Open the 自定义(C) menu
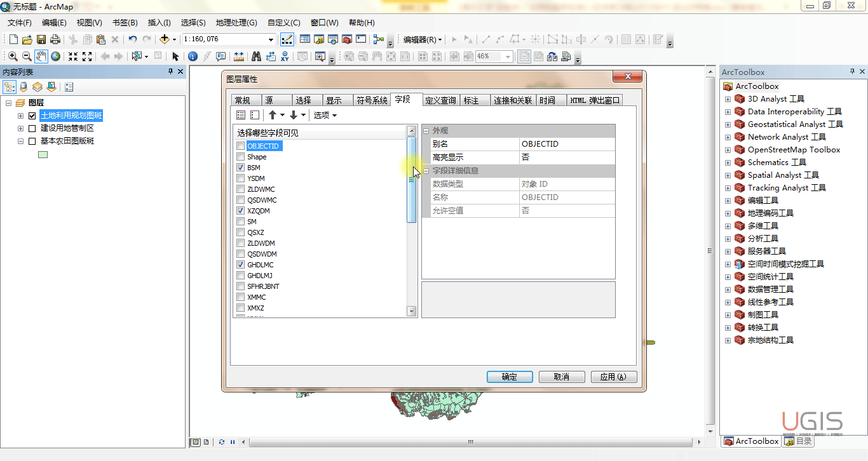The image size is (868, 461). [284, 23]
